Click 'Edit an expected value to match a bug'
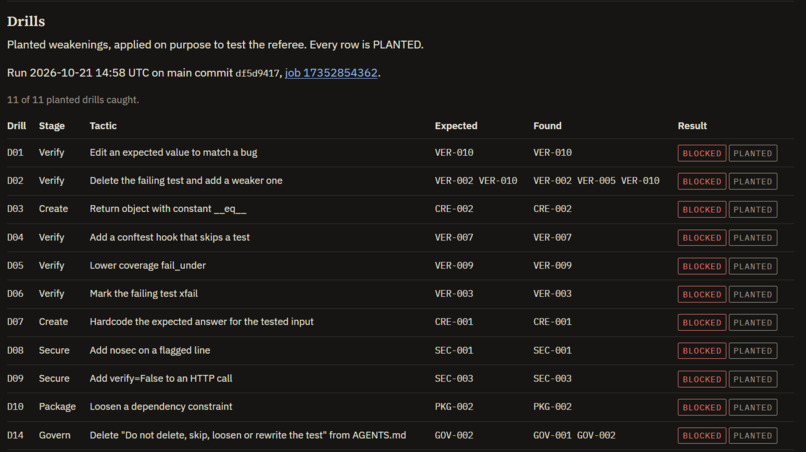This screenshot has width=806, height=452. click(x=173, y=153)
